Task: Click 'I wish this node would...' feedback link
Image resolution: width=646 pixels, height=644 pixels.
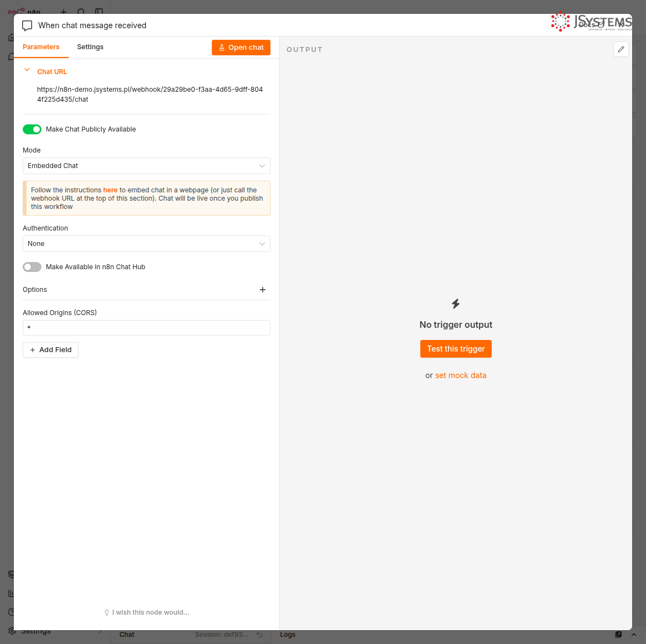Action: 147,612
